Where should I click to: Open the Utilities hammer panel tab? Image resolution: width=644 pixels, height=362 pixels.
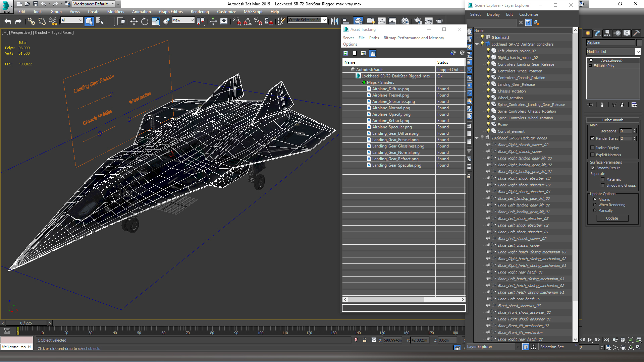[636, 33]
